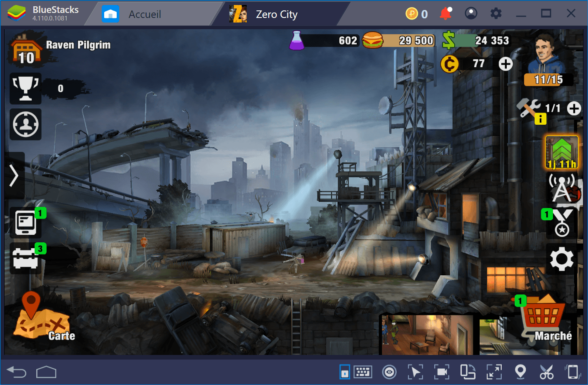Toggle fullscreen expand icon
Image resolution: width=588 pixels, height=385 pixels.
pos(494,372)
